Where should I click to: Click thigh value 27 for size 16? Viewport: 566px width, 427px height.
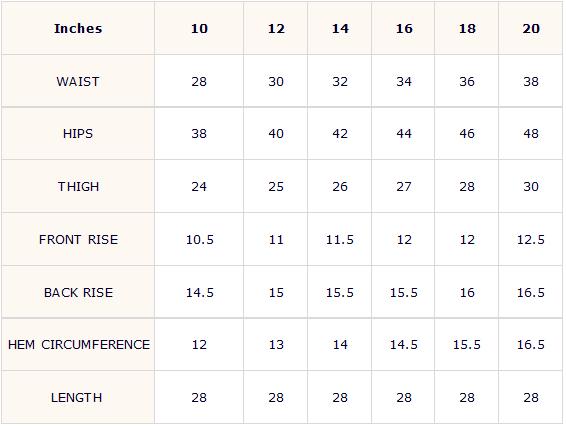404,186
